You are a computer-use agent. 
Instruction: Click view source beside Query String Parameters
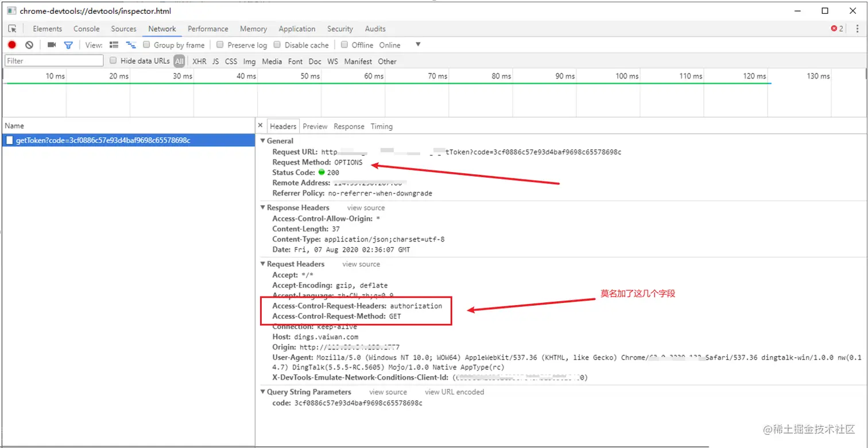pos(388,392)
